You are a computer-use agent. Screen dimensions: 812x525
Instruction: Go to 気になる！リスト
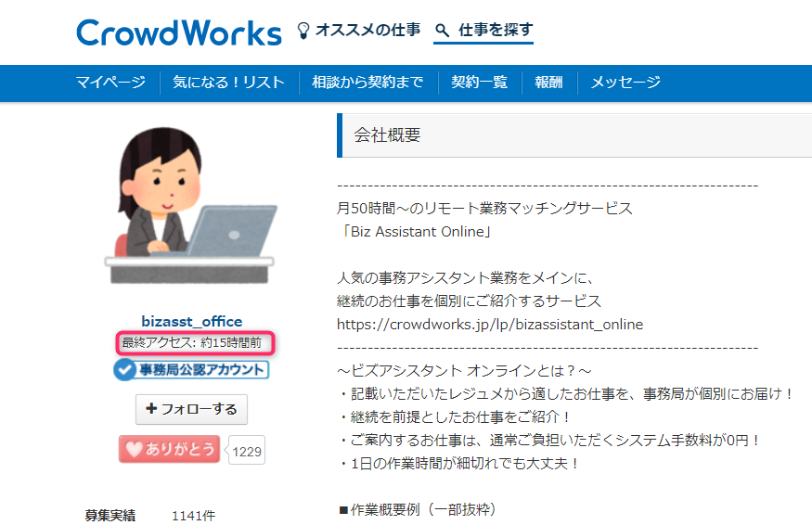point(228,83)
